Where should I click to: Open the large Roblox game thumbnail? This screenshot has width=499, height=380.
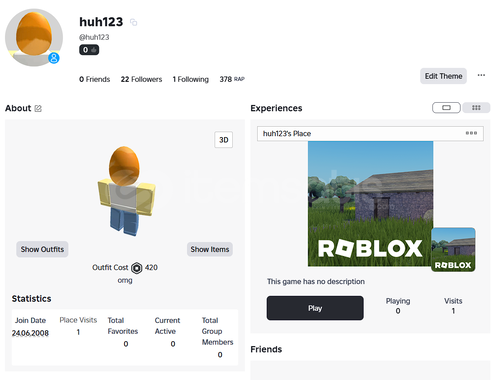click(x=370, y=204)
